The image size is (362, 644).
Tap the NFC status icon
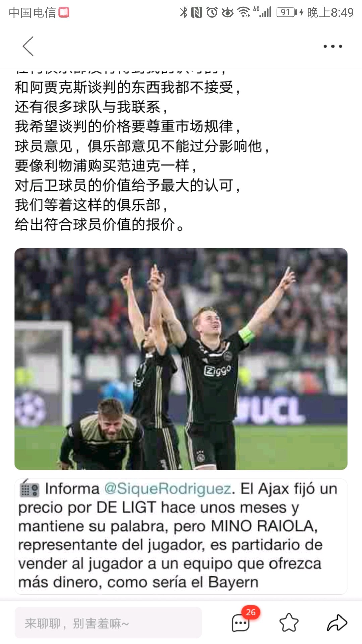coord(197,13)
